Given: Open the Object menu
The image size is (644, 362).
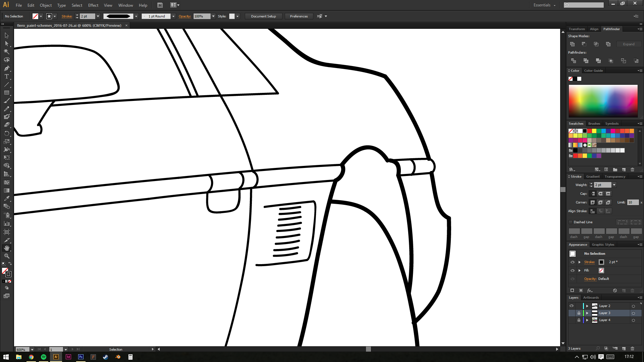Looking at the screenshot, I should click(46, 5).
